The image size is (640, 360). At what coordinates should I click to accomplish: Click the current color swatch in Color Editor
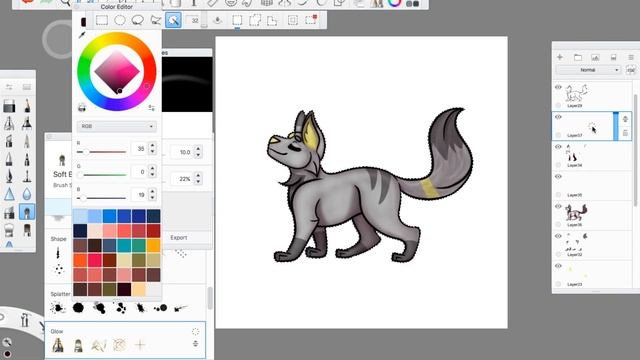coord(83,22)
